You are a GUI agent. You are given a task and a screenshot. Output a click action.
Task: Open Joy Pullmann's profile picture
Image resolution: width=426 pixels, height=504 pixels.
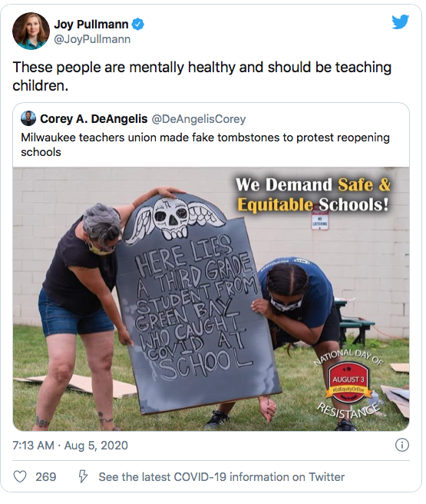pyautogui.click(x=31, y=31)
